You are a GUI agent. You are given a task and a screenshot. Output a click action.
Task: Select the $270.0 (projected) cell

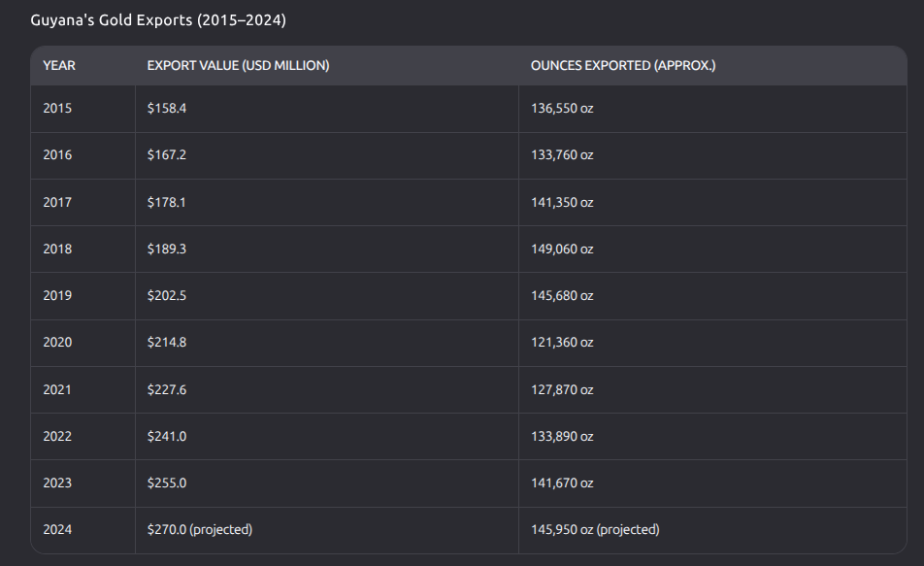(x=200, y=530)
